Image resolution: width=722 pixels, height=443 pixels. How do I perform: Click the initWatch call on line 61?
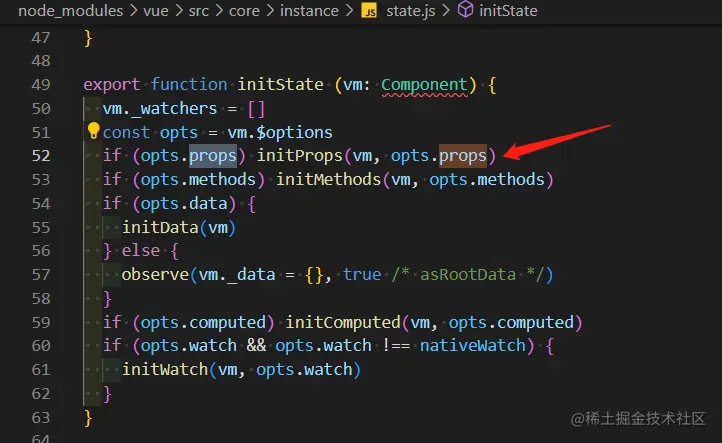[x=165, y=370]
